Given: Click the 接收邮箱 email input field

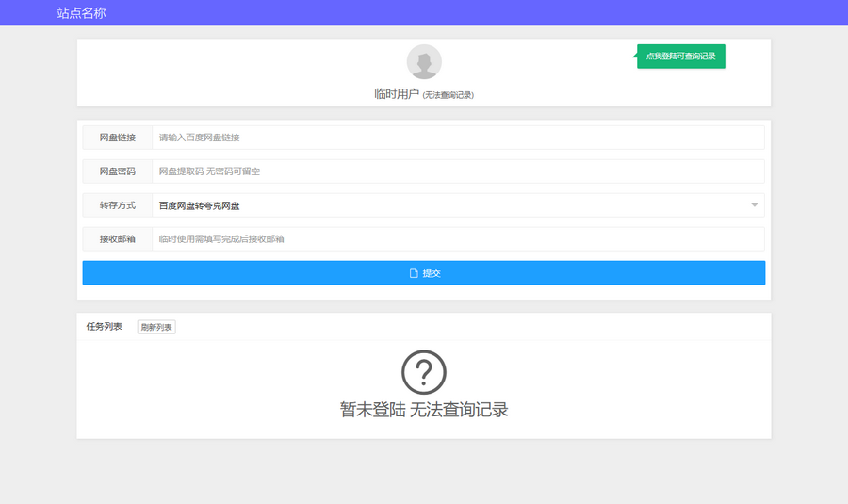Looking at the screenshot, I should click(457, 239).
